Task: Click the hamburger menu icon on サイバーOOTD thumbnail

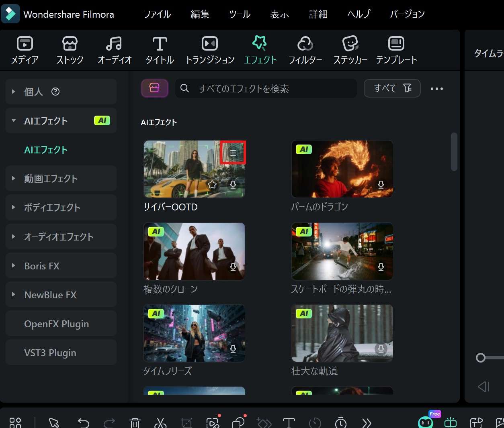Action: (233, 153)
